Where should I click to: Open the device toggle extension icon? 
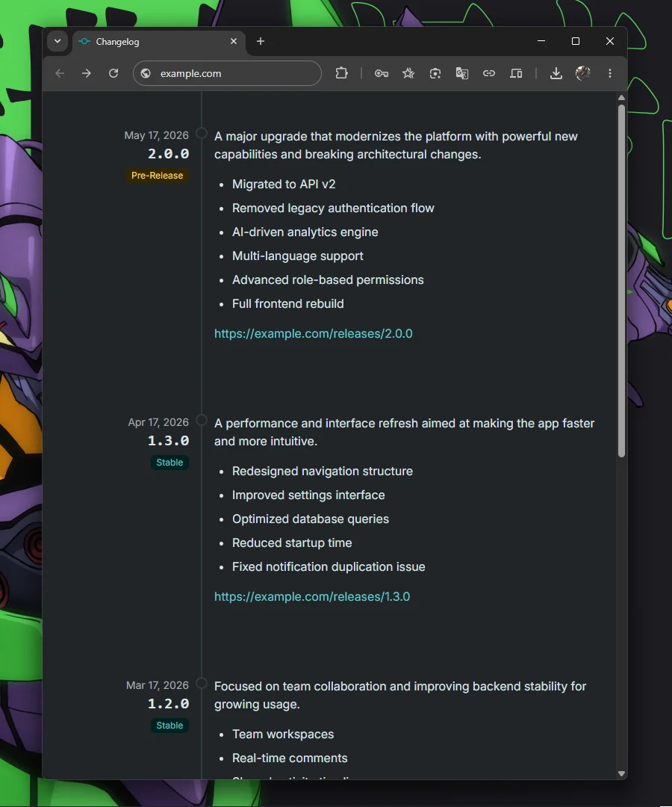(x=516, y=73)
